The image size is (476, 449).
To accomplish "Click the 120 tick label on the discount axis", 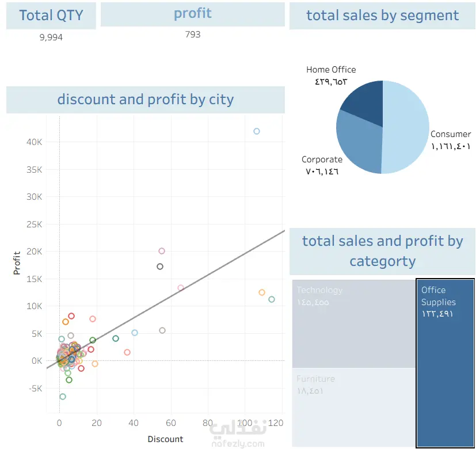I will pyautogui.click(x=276, y=423).
